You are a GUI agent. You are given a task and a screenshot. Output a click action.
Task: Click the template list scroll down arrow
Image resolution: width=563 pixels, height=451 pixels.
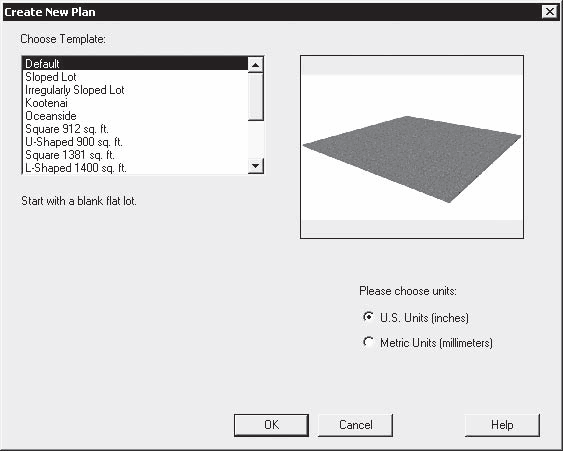256,166
